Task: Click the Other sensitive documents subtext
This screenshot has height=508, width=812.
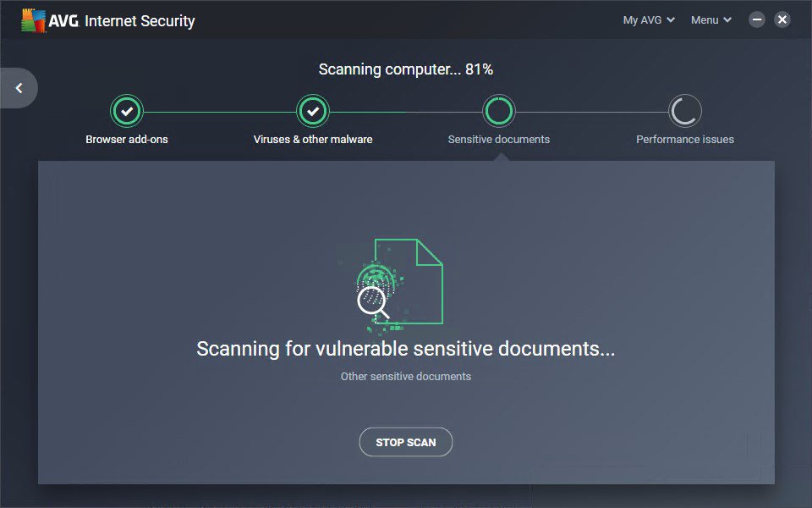Action: click(x=406, y=376)
